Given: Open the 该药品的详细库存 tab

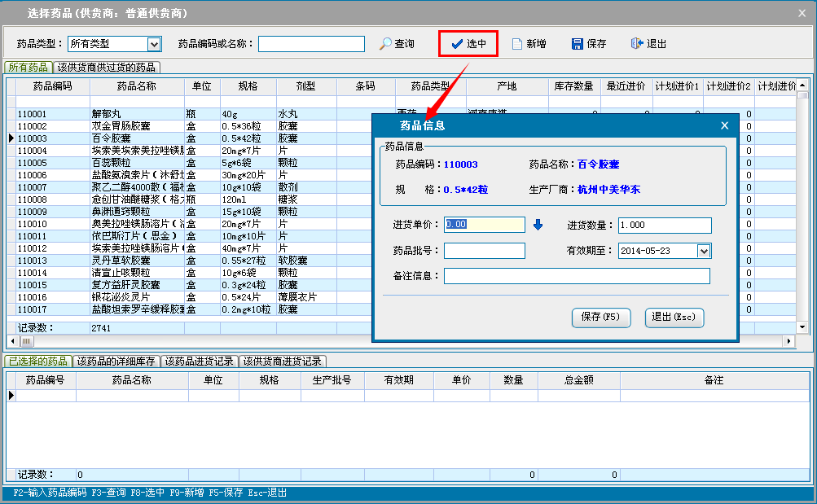Looking at the screenshot, I should tap(116, 362).
